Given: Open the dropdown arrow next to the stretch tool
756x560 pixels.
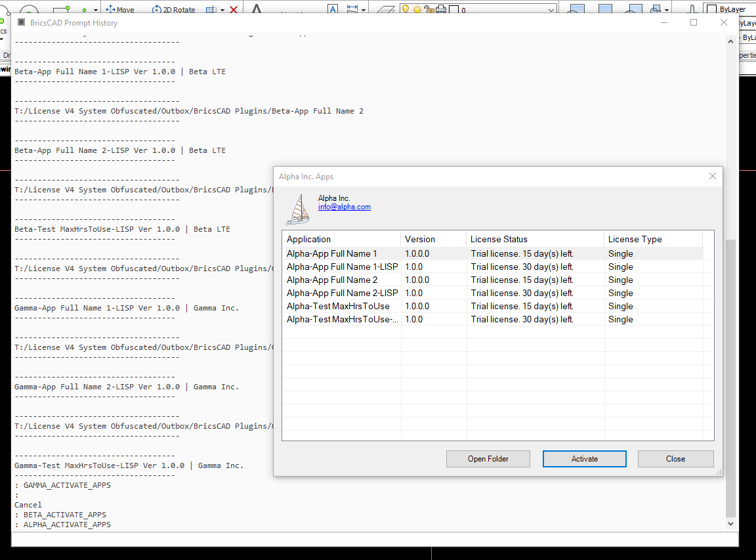Looking at the screenshot, I should click(222, 10).
